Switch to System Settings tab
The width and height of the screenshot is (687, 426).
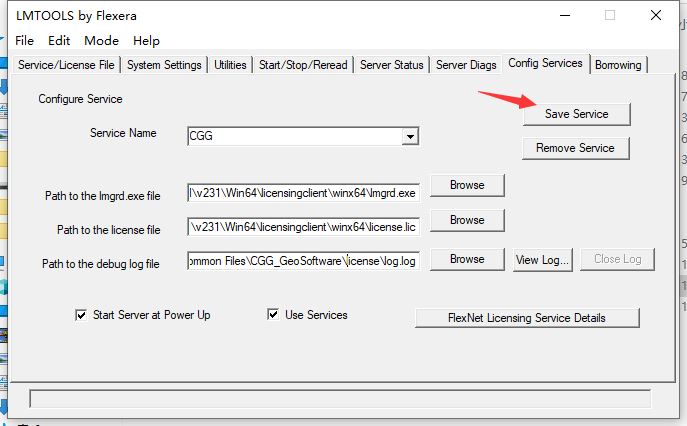tap(164, 65)
